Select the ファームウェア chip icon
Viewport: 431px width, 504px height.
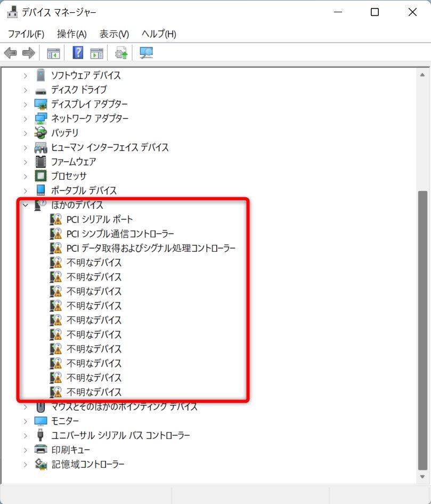[x=40, y=162]
